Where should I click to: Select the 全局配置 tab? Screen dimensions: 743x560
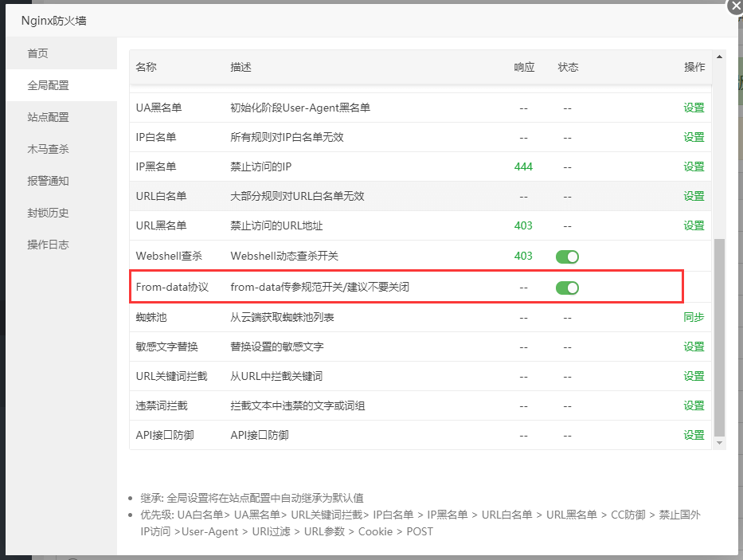tap(61, 85)
